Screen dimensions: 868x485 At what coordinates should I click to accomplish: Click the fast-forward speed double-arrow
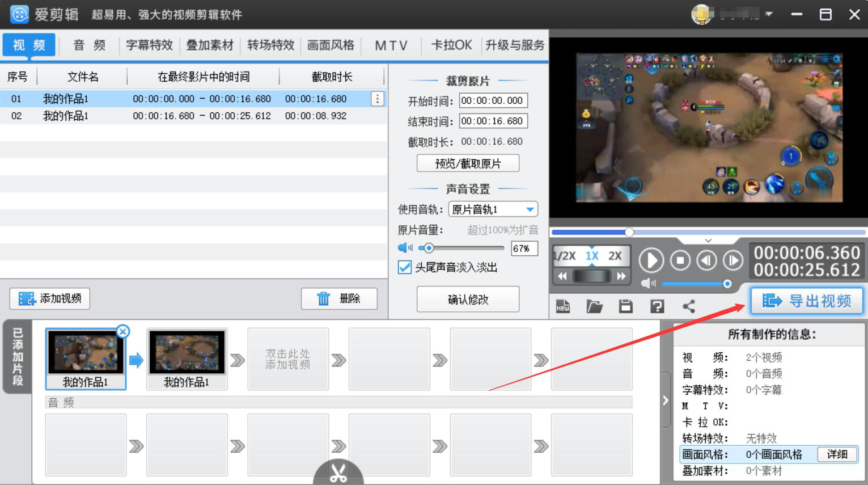click(621, 276)
